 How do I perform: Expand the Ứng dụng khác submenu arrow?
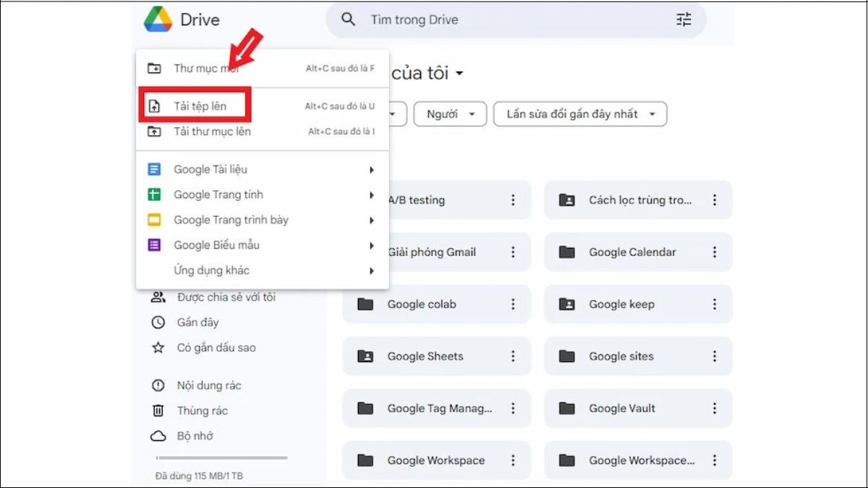pos(372,271)
